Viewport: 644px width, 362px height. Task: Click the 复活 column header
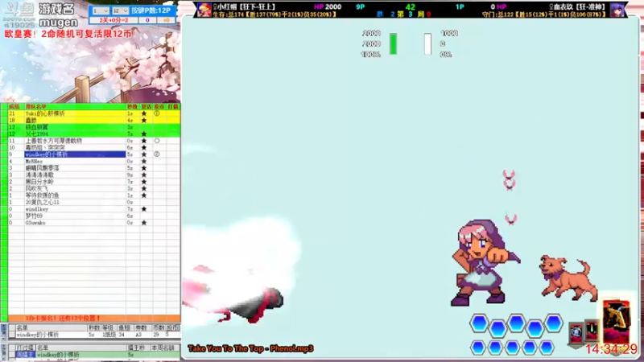tap(146, 107)
